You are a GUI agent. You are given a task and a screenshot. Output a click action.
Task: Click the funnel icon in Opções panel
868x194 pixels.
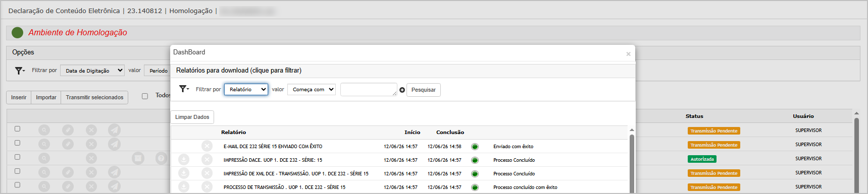[x=20, y=71]
